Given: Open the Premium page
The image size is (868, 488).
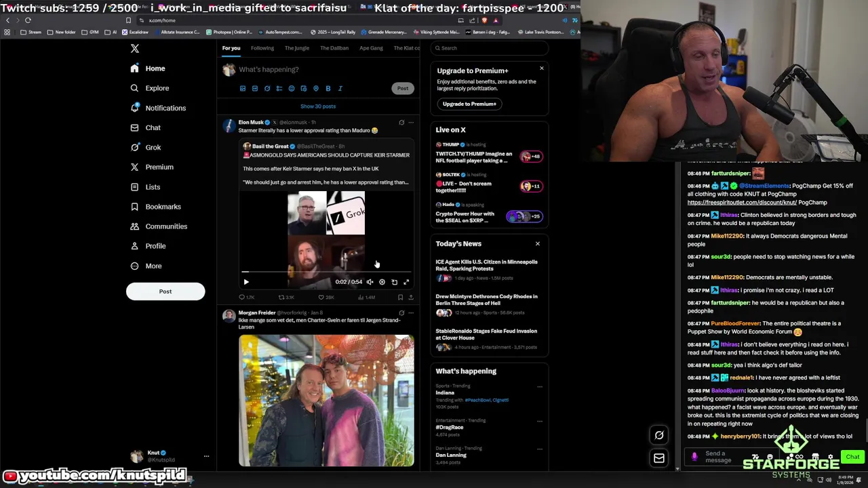Looking at the screenshot, I should pyautogui.click(x=151, y=167).
